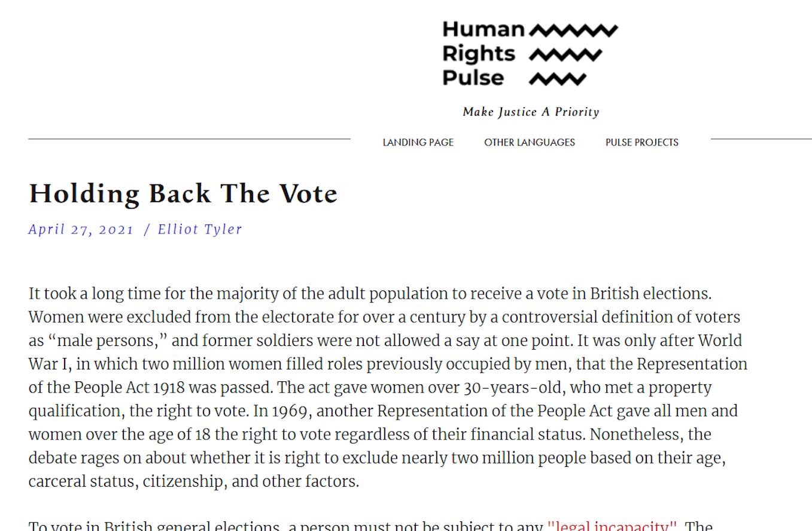Click the word Pulse in the logo
This screenshot has height=531, width=812.
click(x=473, y=78)
